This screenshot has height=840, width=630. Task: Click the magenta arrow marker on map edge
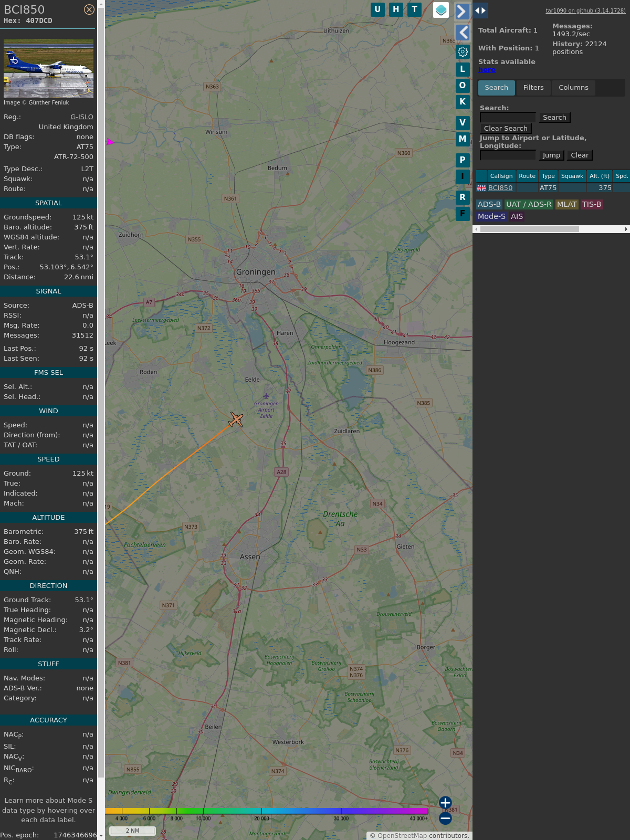coord(110,142)
